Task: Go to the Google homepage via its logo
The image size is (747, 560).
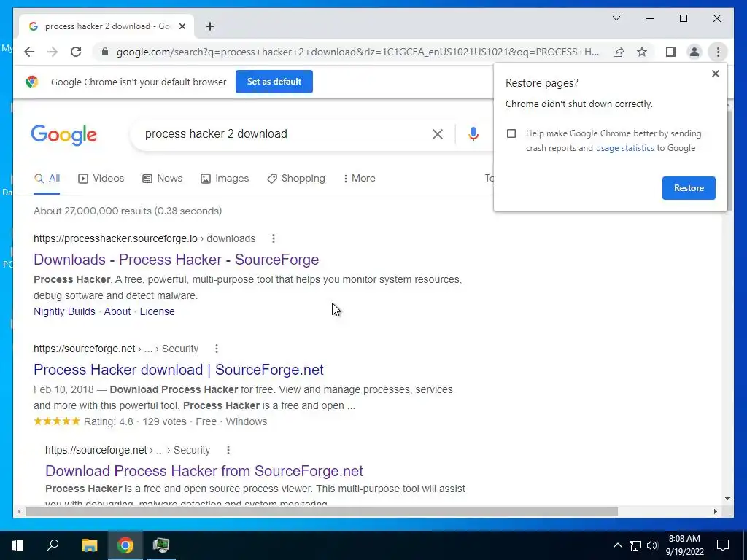Action: [x=64, y=135]
